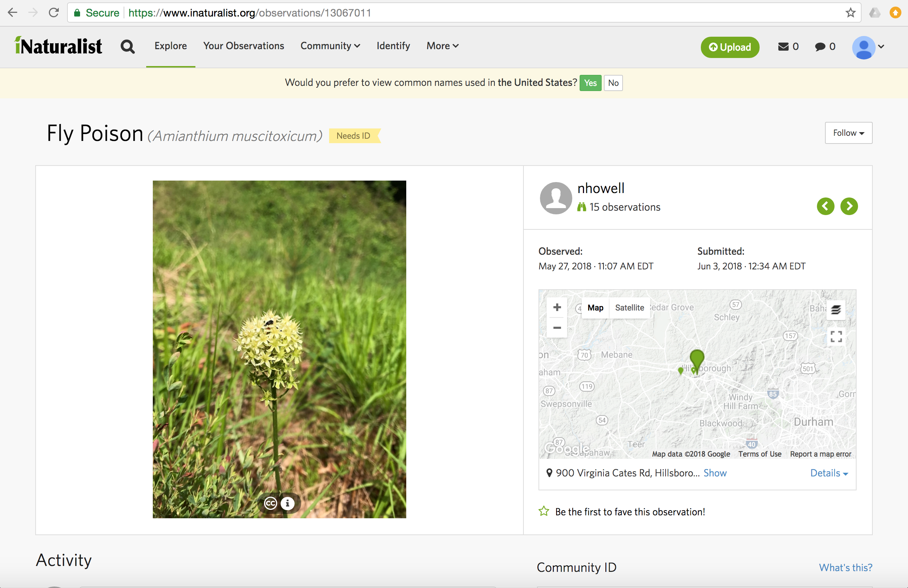Viewport: 908px width, 588px height.
Task: Open the Fly Poison taxon title
Action: [x=95, y=134]
